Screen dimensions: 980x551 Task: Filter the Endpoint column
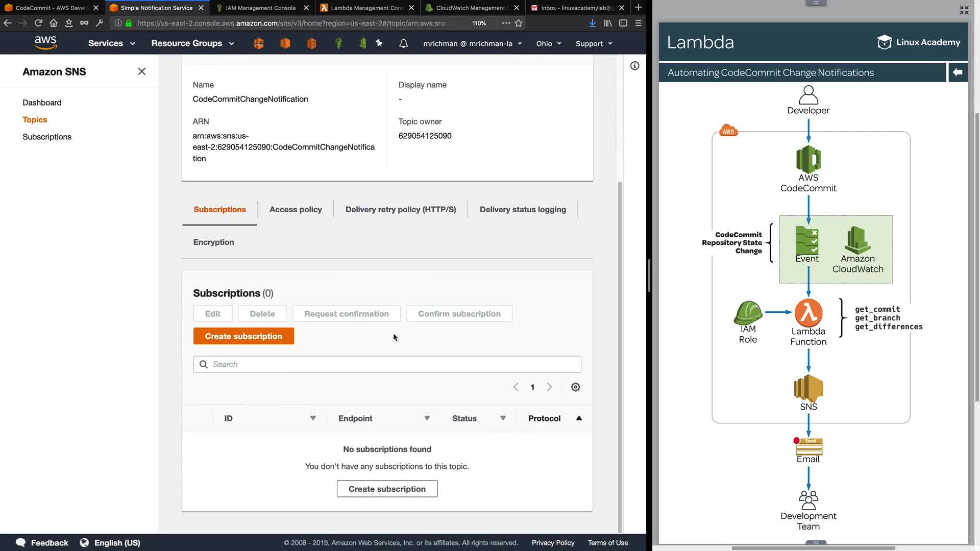click(427, 418)
